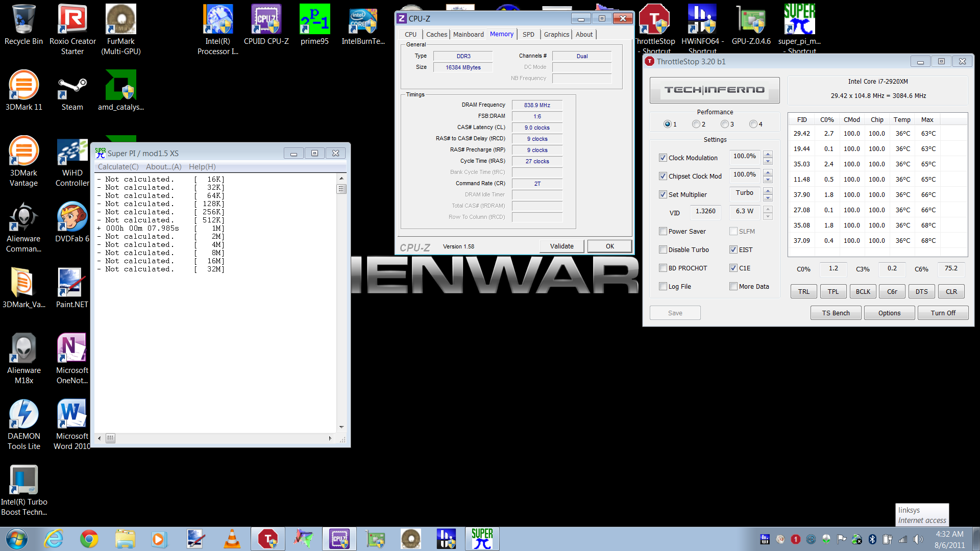The width and height of the screenshot is (980, 551).
Task: Decrease Chipset Clock Mod percentage stepper
Action: 768,180
